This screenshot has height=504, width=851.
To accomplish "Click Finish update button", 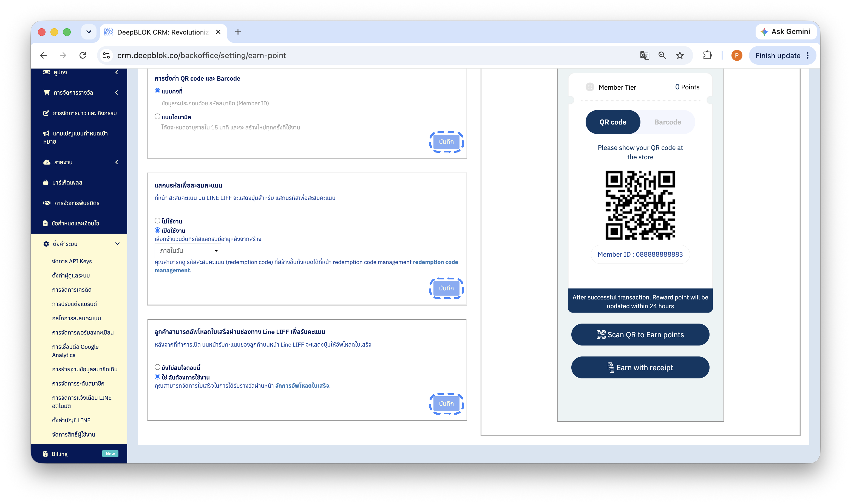I will (x=782, y=55).
